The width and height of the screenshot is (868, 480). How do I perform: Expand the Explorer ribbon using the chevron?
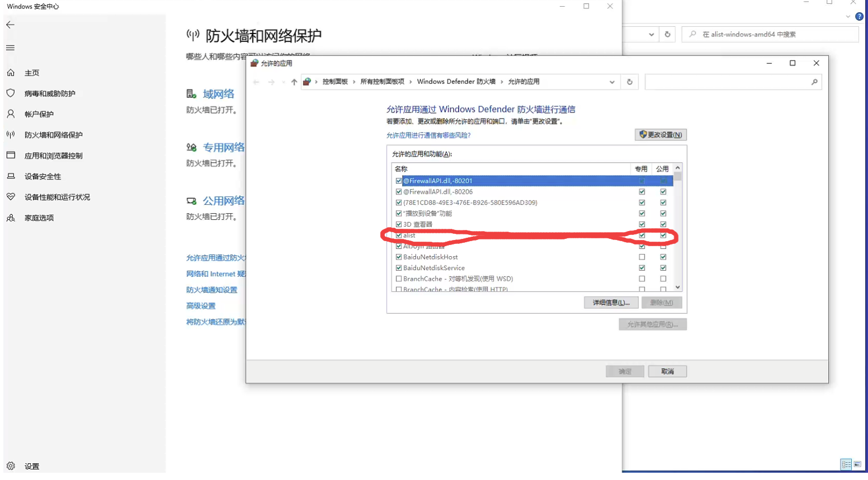click(848, 17)
